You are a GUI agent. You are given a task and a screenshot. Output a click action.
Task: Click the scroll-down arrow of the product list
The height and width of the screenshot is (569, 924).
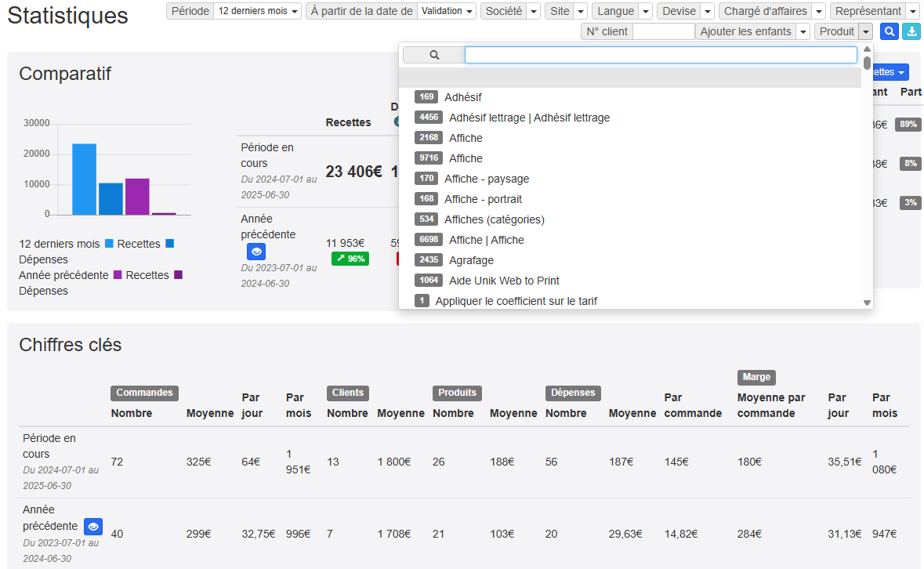tap(867, 303)
